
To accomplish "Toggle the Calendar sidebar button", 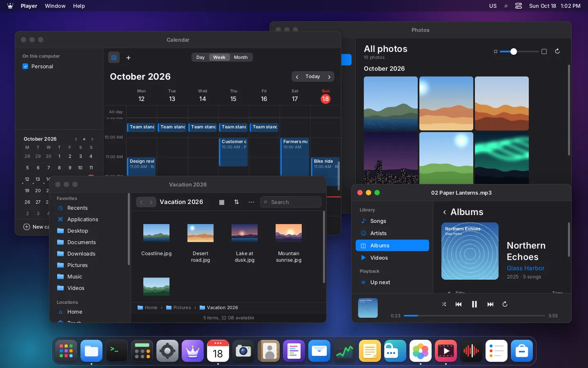I will tap(114, 58).
